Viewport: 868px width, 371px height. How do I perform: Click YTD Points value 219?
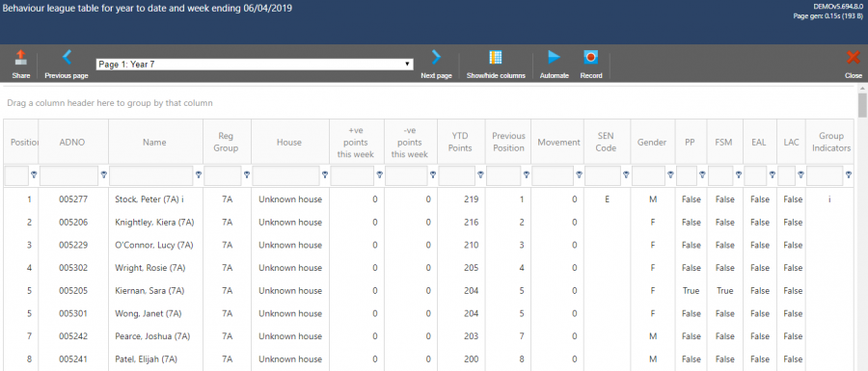coord(471,199)
